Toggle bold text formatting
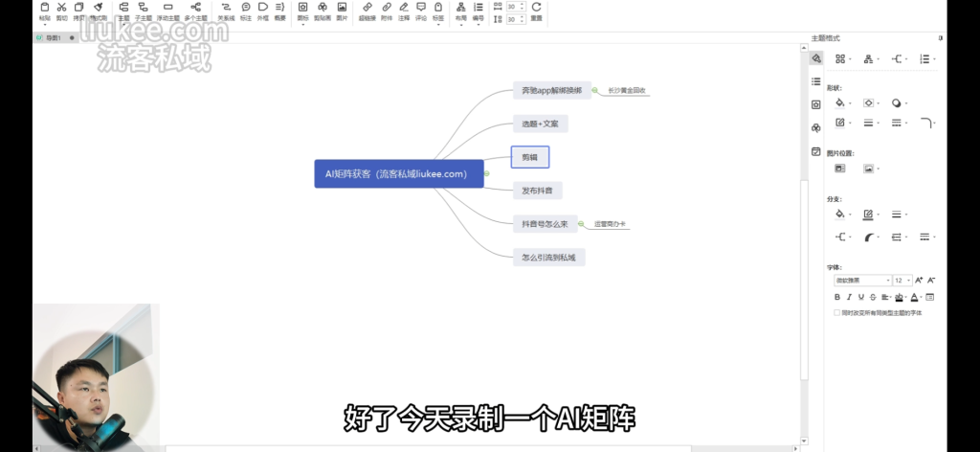980x452 pixels. [x=837, y=297]
